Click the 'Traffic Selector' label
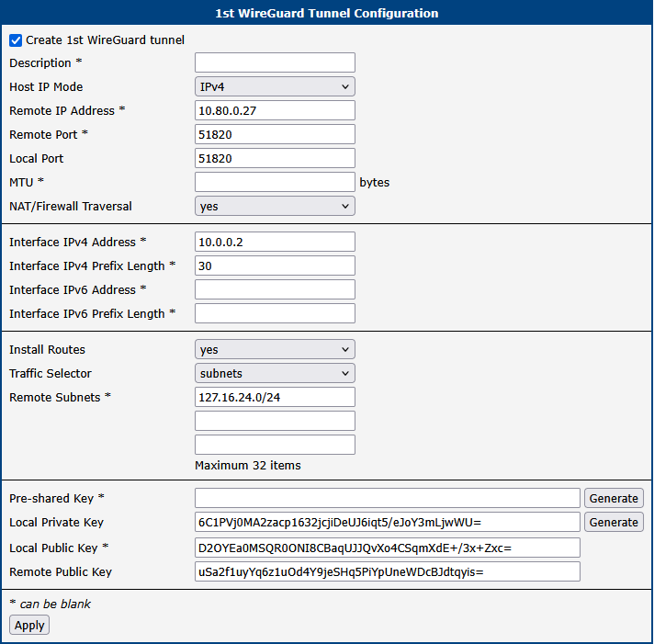The height and width of the screenshot is (644, 654). pos(50,373)
